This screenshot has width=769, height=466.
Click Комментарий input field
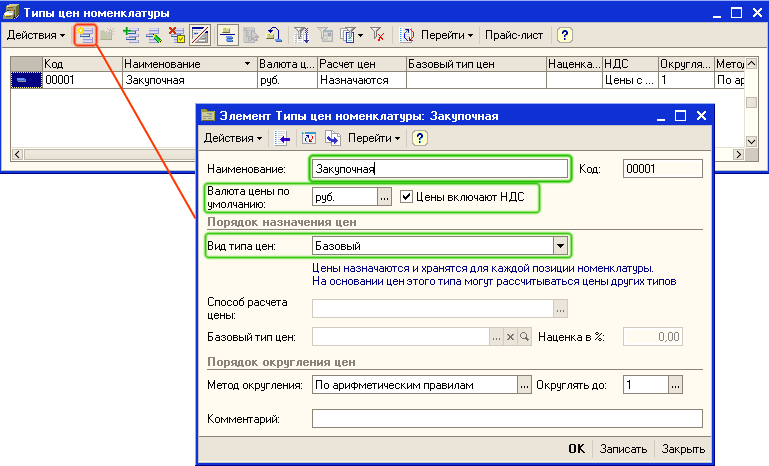pyautogui.click(x=507, y=419)
